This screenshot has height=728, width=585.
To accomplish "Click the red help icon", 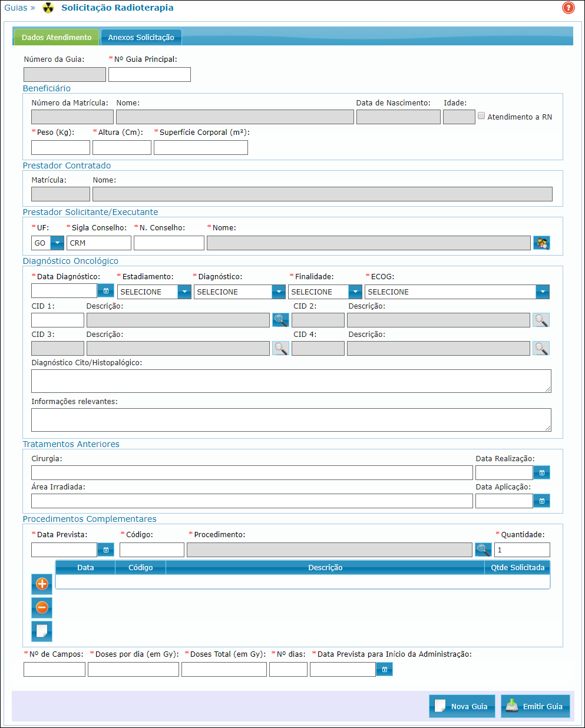I will 568,8.
